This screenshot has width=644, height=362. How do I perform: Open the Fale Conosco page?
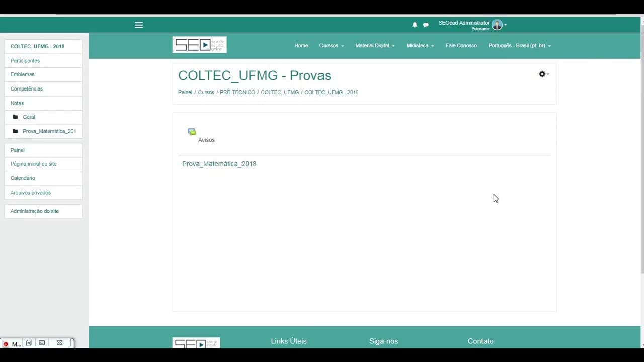pos(461,46)
